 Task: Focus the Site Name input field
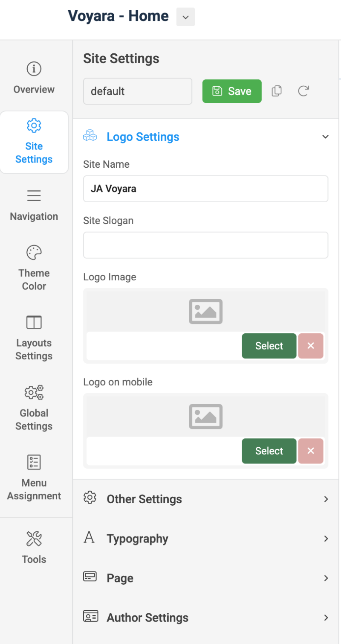point(205,189)
